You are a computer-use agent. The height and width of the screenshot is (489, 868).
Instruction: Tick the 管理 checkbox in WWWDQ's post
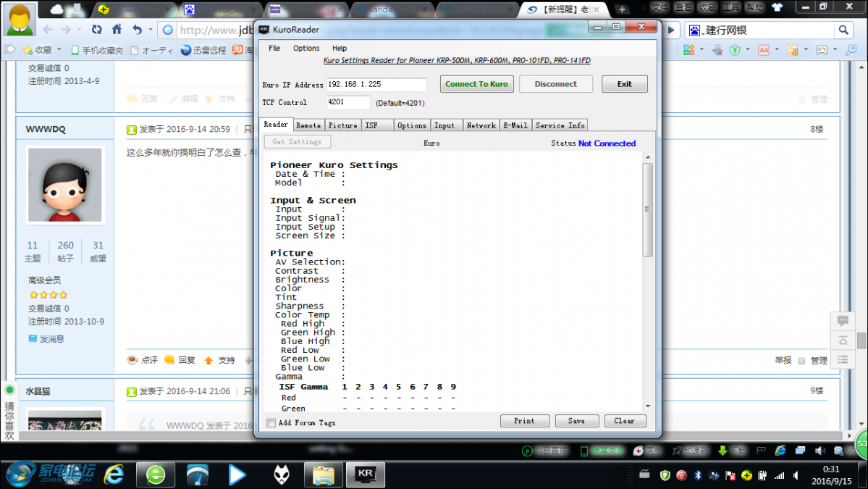click(801, 361)
